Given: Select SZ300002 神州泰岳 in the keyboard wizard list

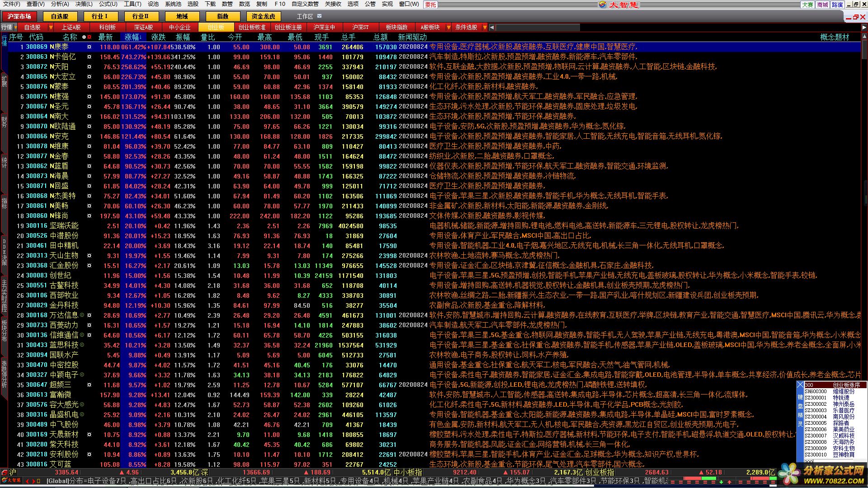Looking at the screenshot, I should [835, 404].
